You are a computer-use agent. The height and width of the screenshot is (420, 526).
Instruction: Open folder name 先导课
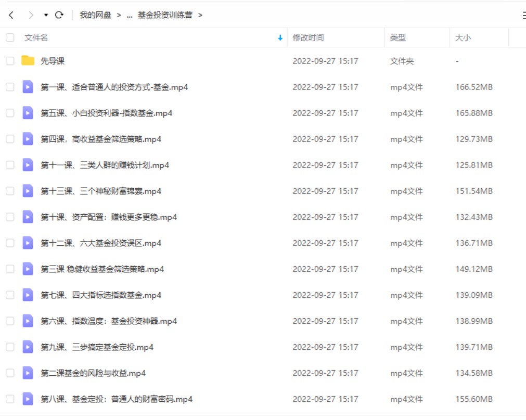(53, 61)
